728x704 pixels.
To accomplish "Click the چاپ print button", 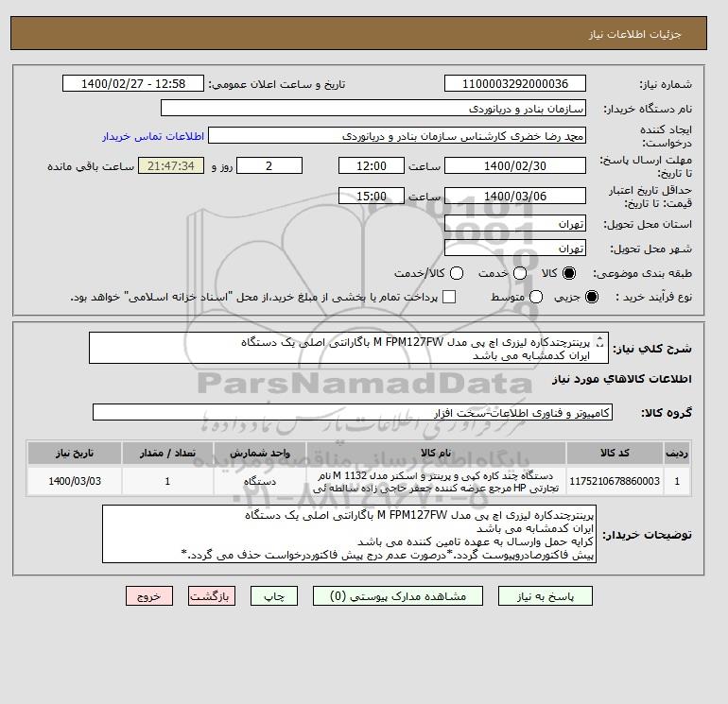I will [274, 596].
